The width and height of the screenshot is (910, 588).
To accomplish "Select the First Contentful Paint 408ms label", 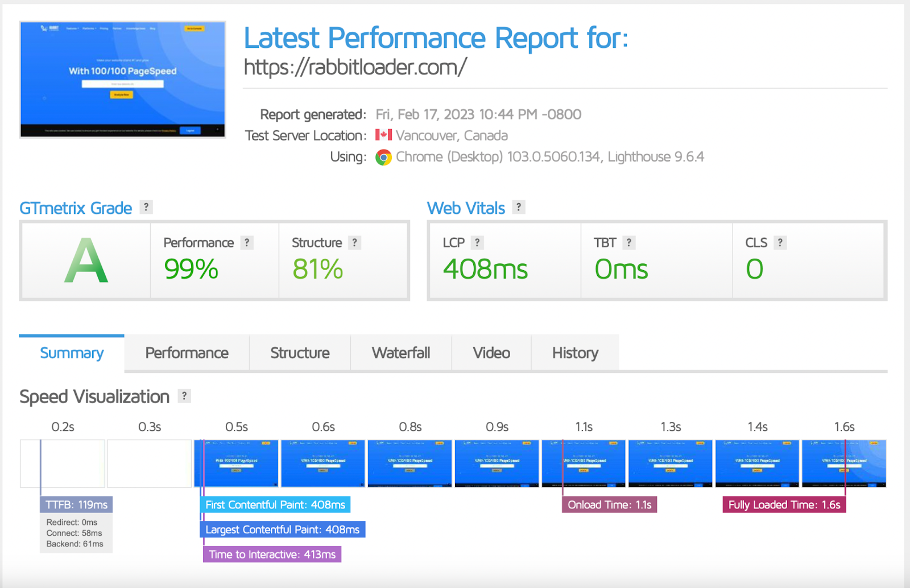I will pos(275,504).
